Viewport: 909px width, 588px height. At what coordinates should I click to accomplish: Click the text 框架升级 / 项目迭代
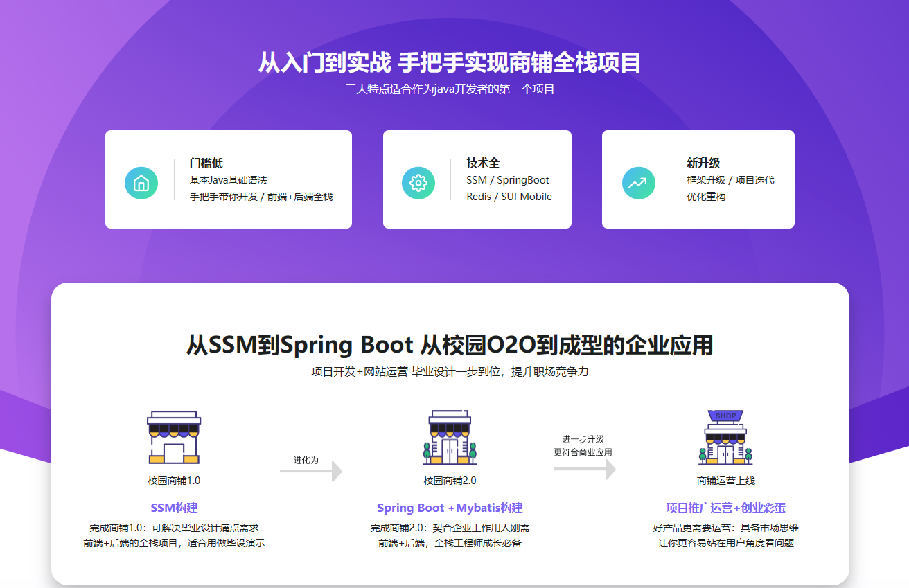click(730, 180)
